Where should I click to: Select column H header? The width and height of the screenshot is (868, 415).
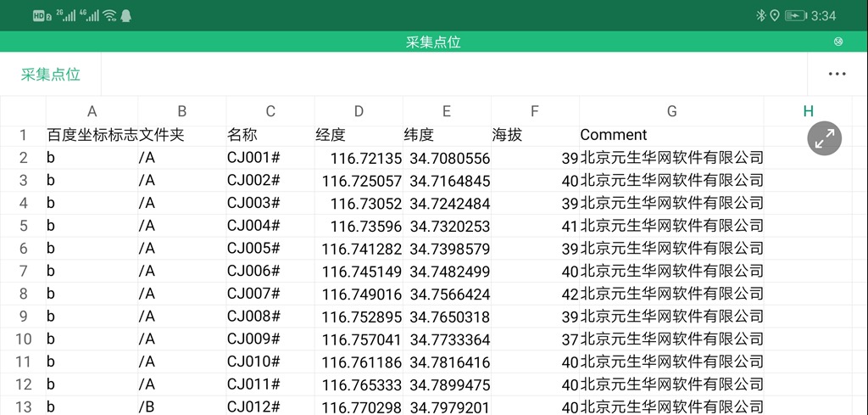point(807,111)
